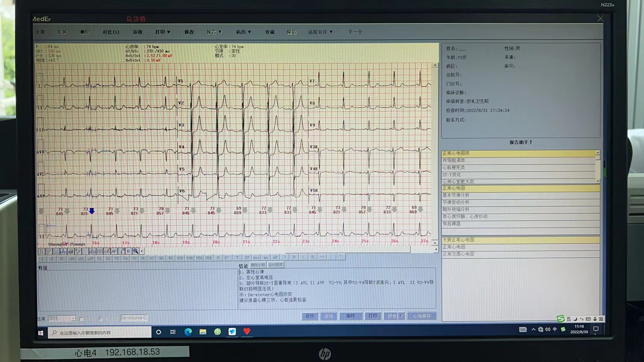Screen dimensions: 644x362
Task: Toggle lead V1 button
Action: pyautogui.click(x=99, y=258)
